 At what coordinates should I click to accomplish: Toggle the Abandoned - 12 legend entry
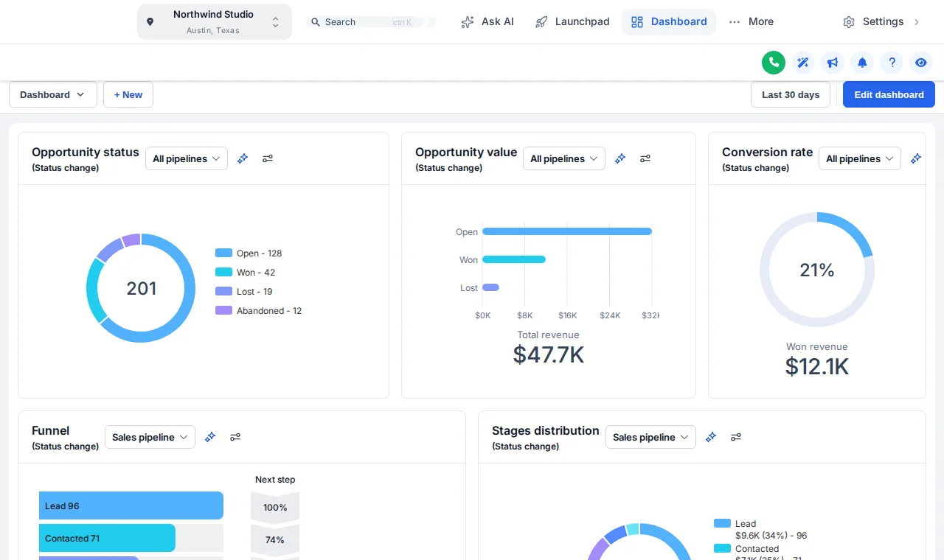259,311
